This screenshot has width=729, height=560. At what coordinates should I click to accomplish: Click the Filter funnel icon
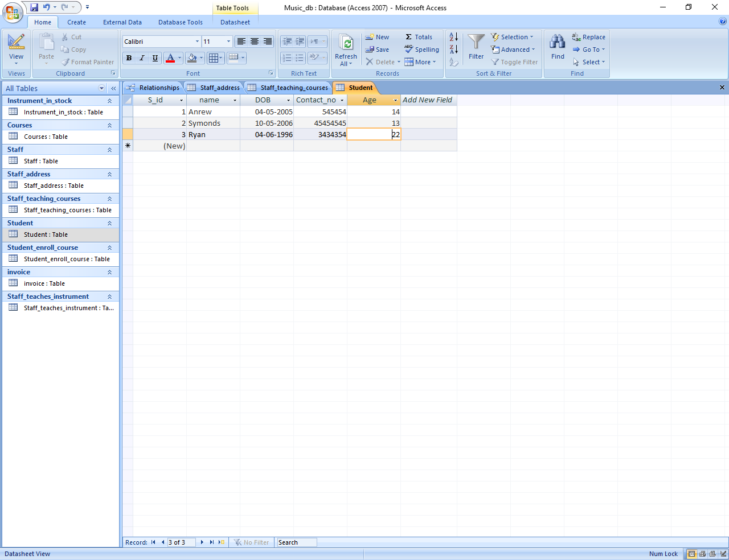tap(476, 42)
